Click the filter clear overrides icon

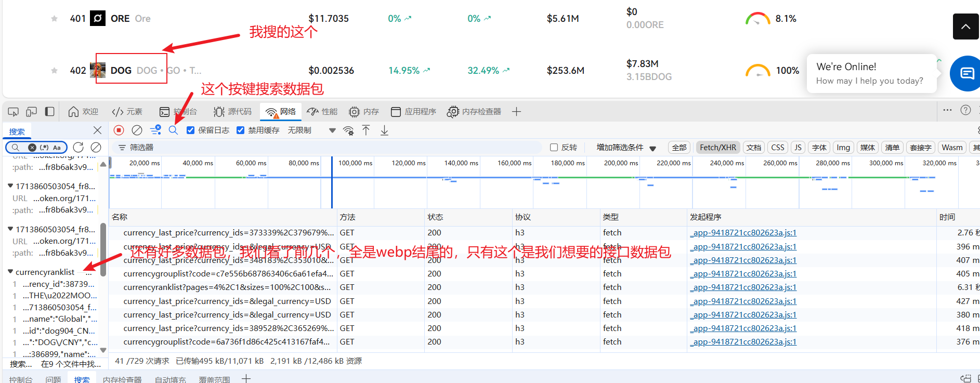[155, 130]
